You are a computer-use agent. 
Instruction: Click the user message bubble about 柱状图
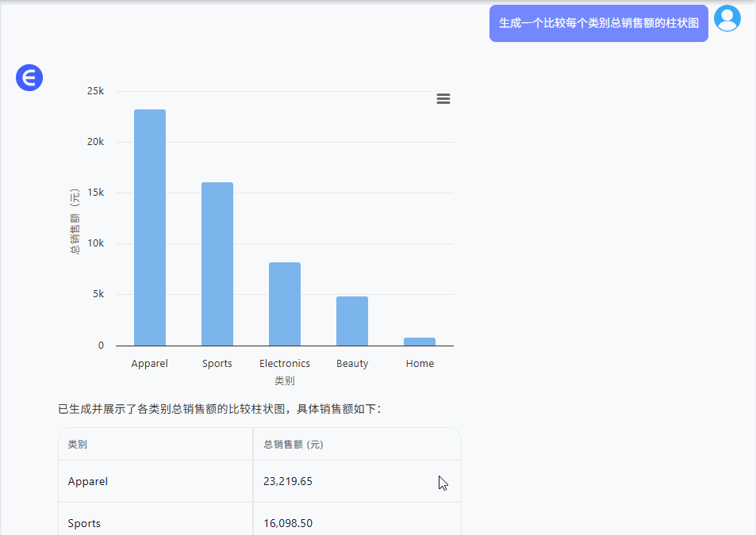click(x=598, y=23)
